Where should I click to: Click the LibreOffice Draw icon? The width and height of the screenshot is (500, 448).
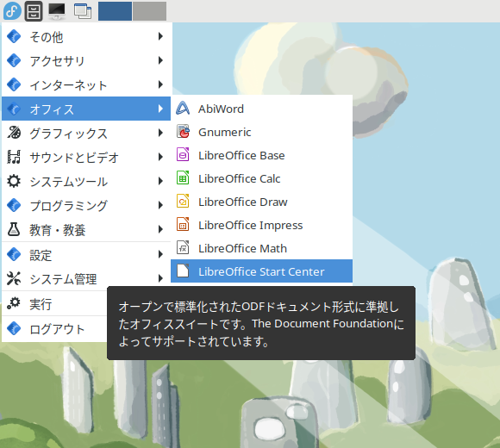[183, 202]
